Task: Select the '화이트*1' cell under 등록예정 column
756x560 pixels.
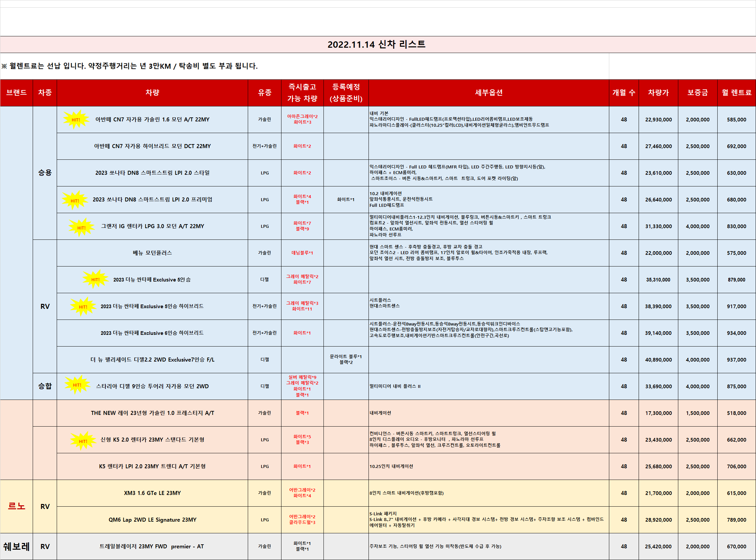Action: (346, 200)
